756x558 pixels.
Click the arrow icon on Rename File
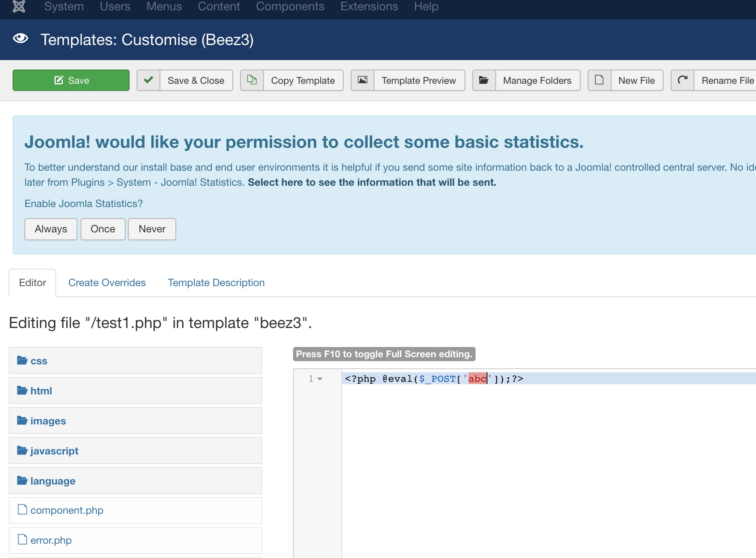coord(683,80)
